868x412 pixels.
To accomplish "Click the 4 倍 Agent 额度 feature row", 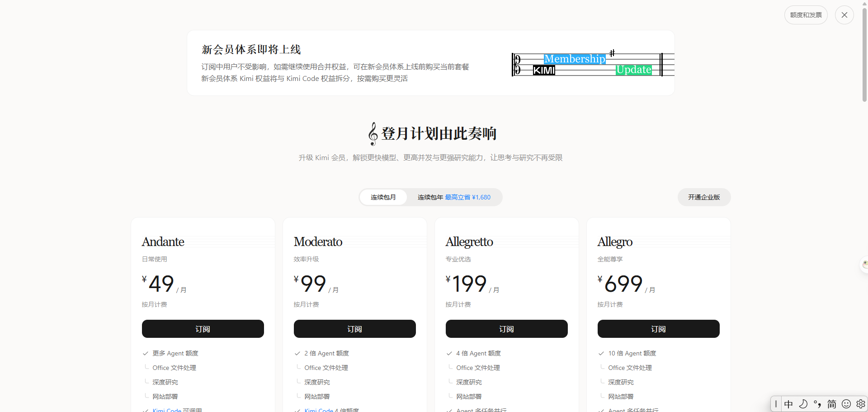I will (x=478, y=353).
